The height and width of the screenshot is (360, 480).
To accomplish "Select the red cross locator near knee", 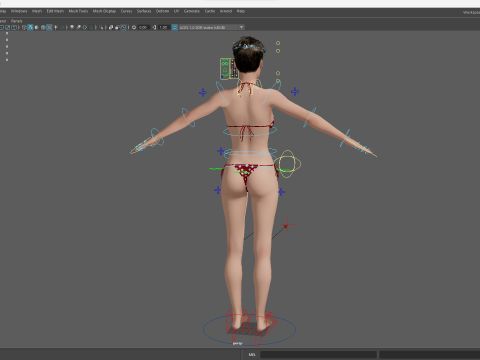I will pos(287,225).
